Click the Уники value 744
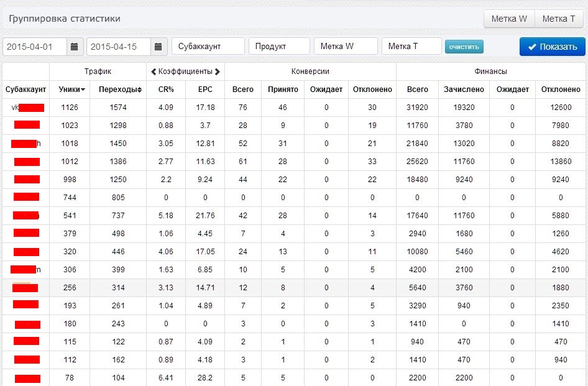This screenshot has height=386, width=588. point(70,198)
